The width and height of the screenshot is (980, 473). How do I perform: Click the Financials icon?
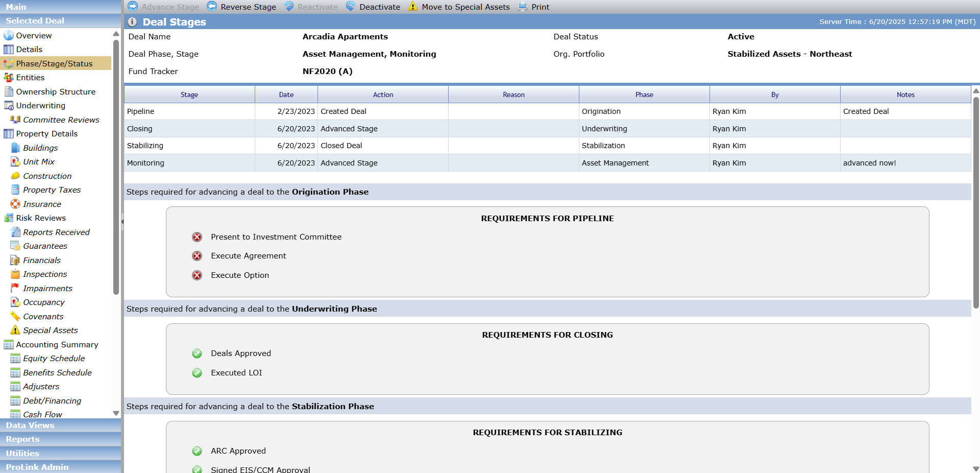(x=15, y=260)
